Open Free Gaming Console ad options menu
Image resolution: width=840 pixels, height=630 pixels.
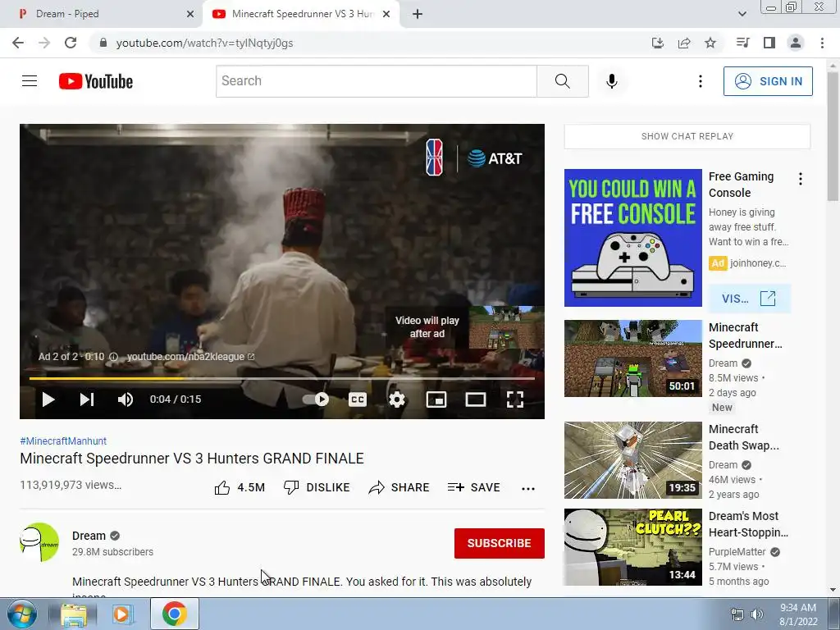(801, 179)
